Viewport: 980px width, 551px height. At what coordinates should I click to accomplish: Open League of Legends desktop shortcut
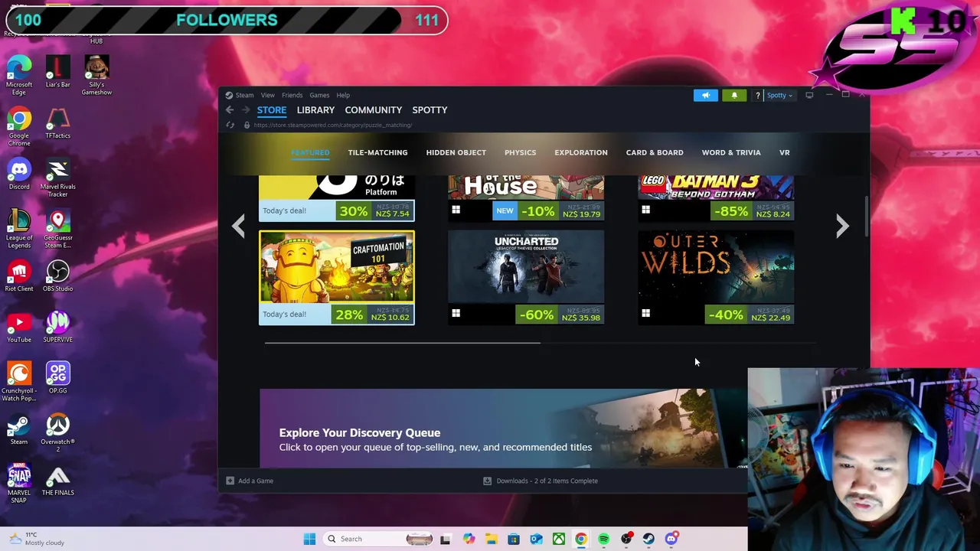[19, 229]
